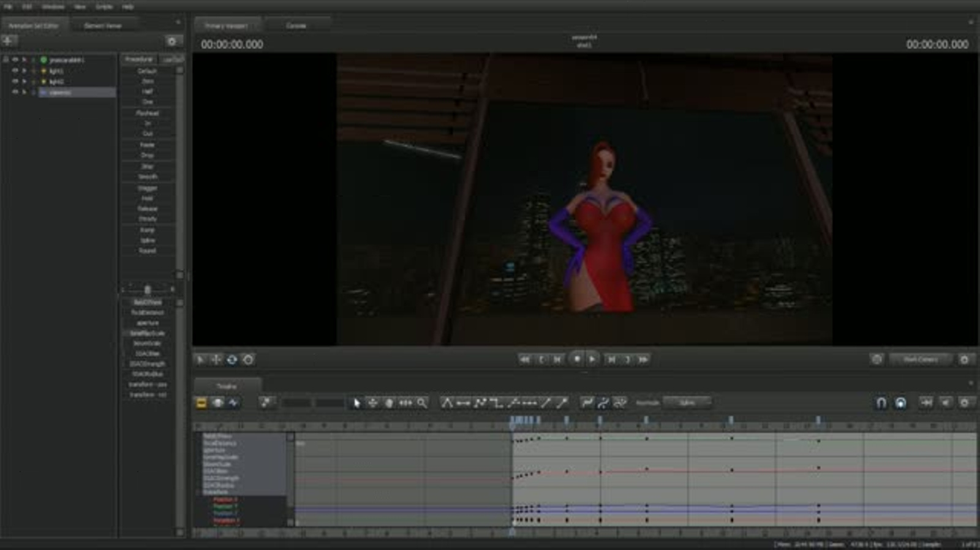The width and height of the screenshot is (980, 550).
Task: Apply the Smooth procedural preset
Action: pos(147,177)
